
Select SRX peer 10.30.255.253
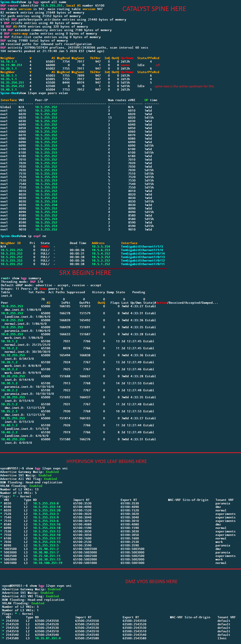click(13, 397)
